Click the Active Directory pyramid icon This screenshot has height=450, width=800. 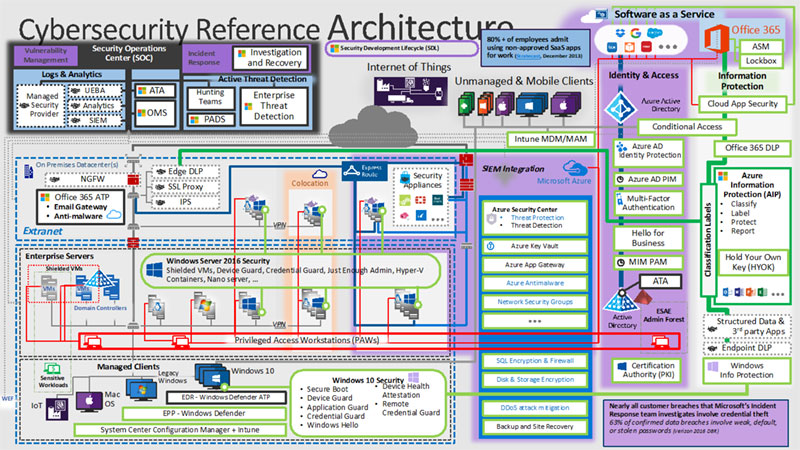click(621, 300)
